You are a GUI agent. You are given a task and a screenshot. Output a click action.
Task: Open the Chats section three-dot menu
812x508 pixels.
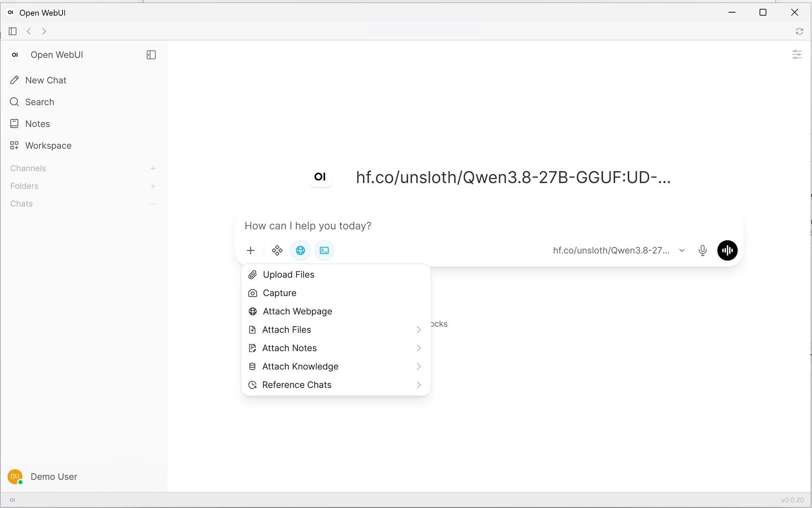point(153,204)
